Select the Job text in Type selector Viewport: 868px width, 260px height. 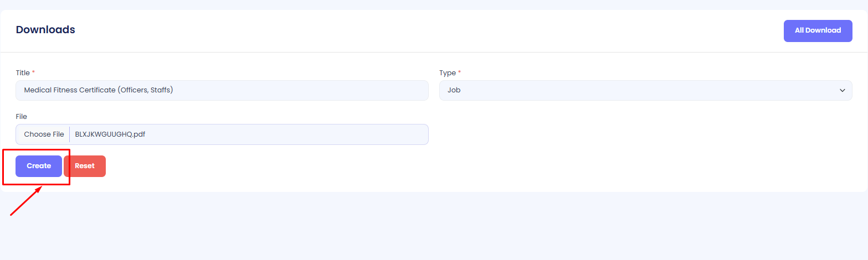[454, 90]
